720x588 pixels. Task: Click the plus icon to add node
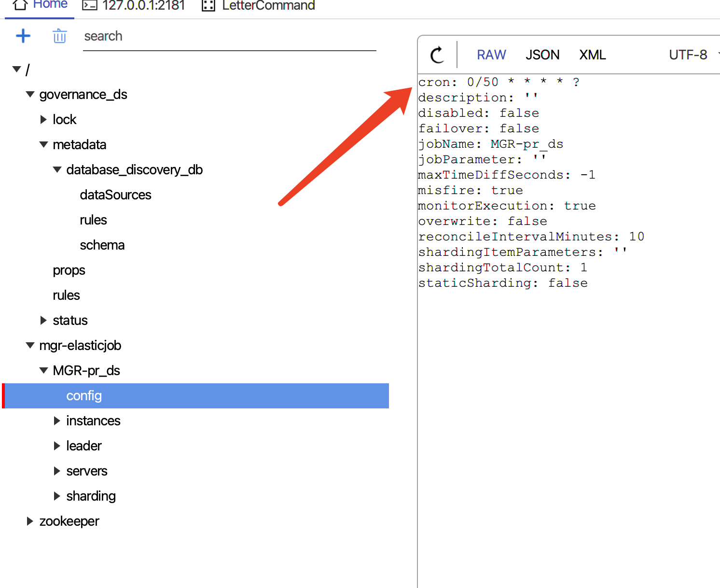[23, 36]
